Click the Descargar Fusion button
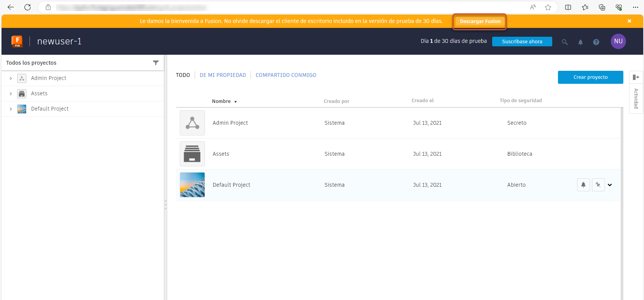Viewport: 644px width, 300px height. click(480, 21)
